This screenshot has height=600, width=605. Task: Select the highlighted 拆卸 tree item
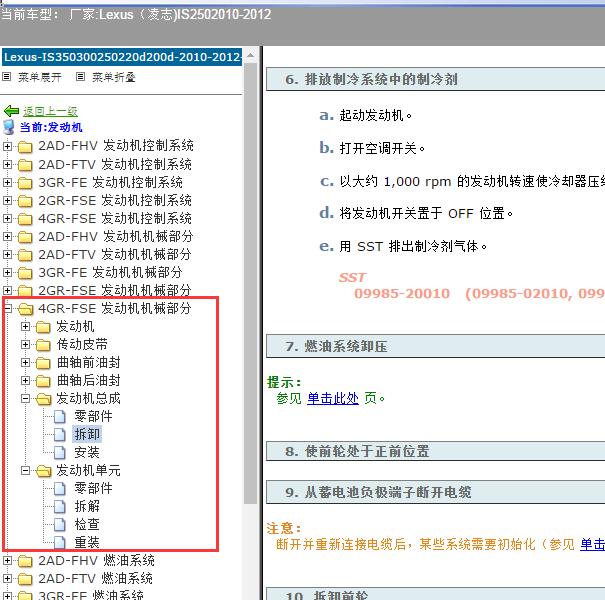pos(87,434)
